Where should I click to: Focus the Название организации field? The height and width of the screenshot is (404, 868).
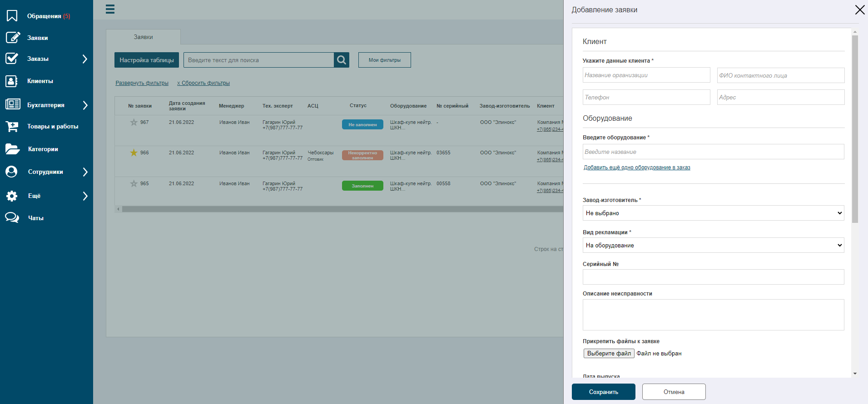[646, 75]
